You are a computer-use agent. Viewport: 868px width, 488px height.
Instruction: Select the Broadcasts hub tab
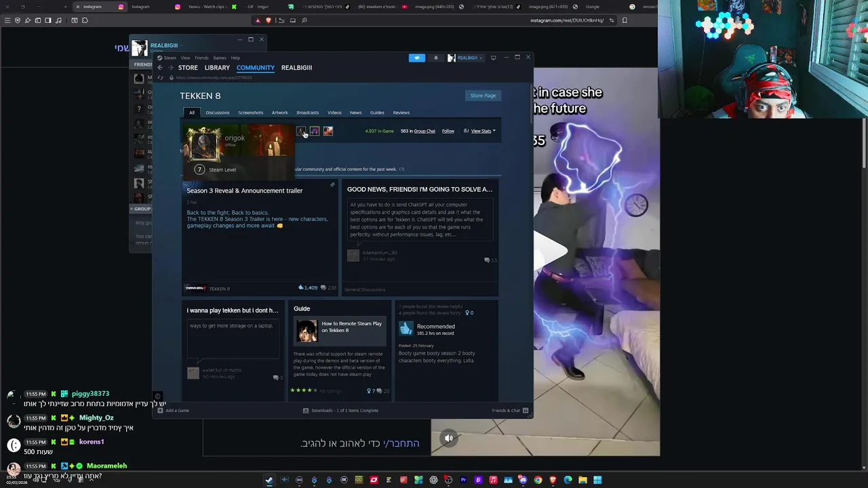click(307, 113)
